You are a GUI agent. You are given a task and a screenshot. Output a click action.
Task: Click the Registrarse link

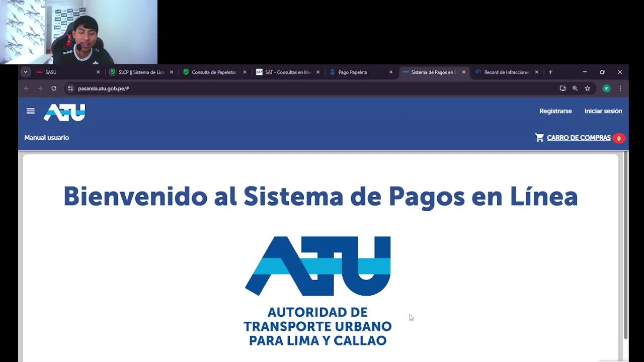pos(555,111)
